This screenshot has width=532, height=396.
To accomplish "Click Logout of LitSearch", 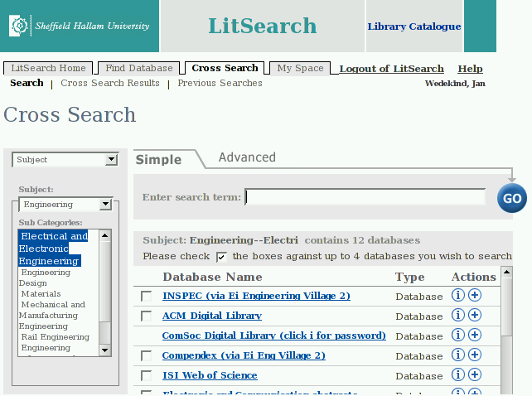I will click(391, 69).
